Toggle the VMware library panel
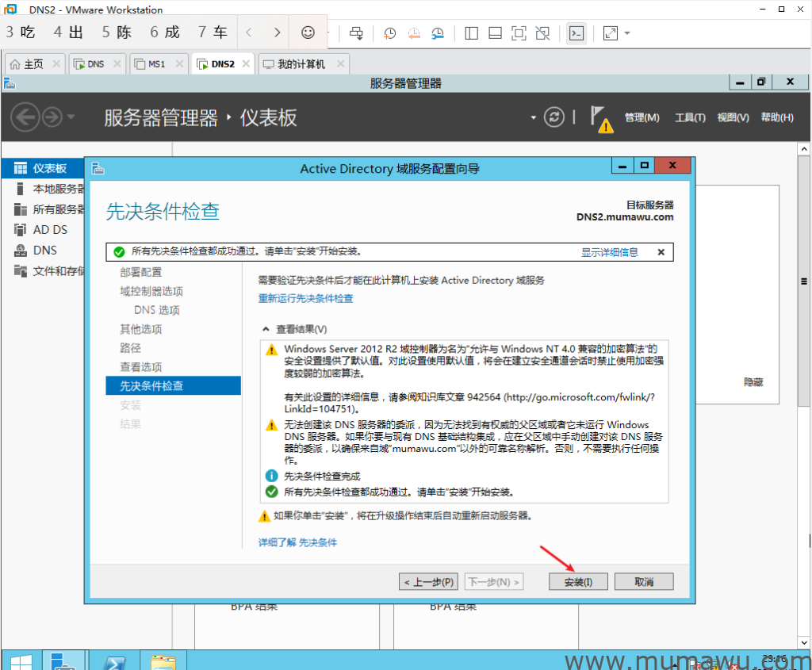 tap(470, 33)
